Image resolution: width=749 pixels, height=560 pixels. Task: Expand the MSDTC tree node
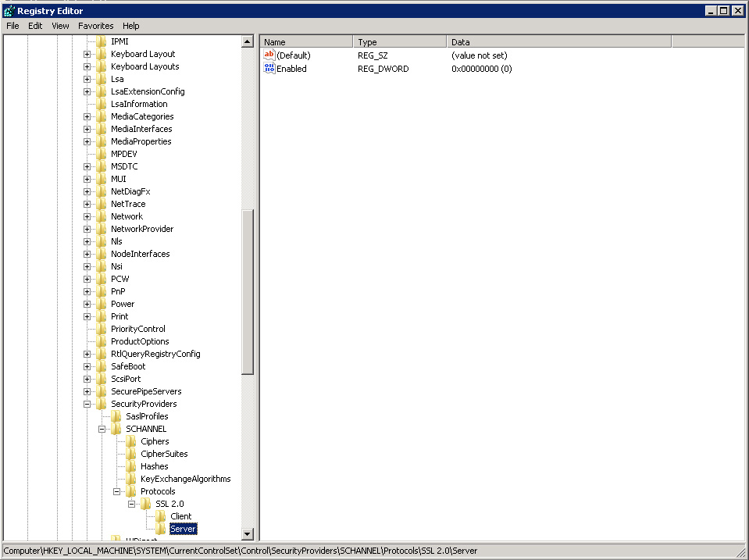coord(87,166)
